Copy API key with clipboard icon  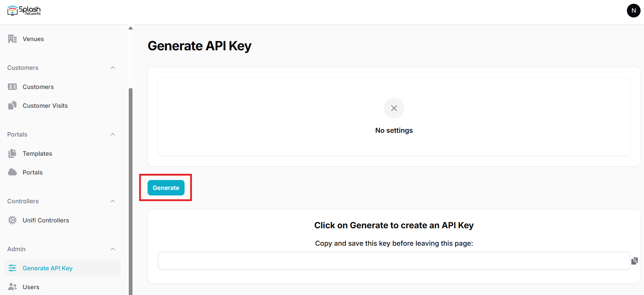tap(634, 261)
